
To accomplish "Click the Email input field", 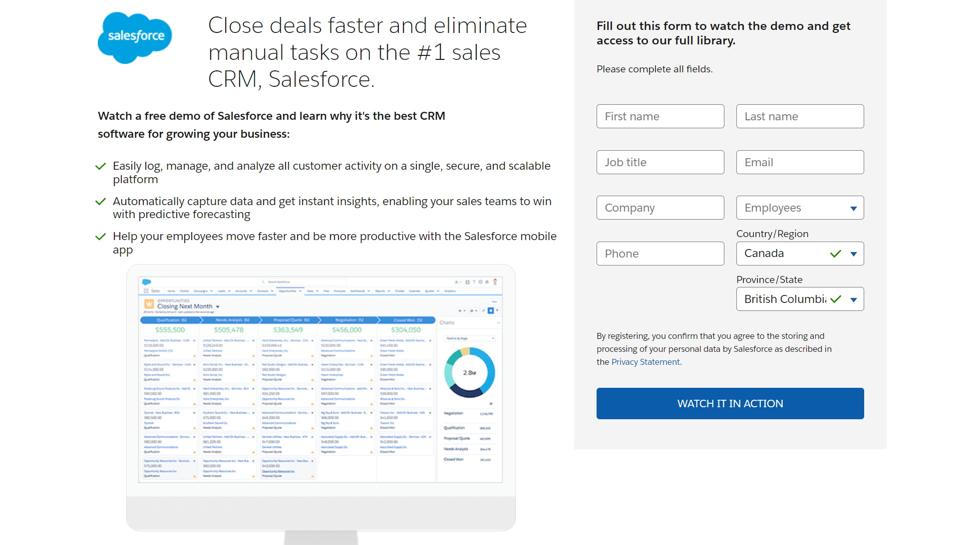I will 800,162.
